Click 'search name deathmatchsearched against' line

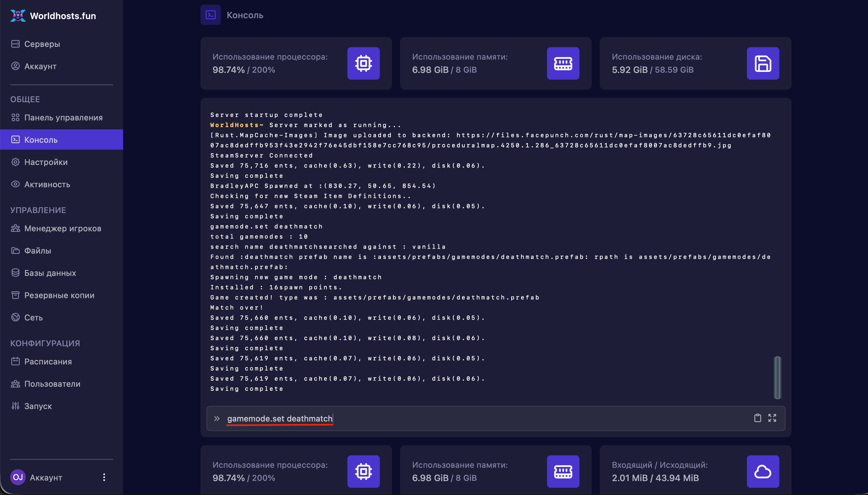pos(328,246)
